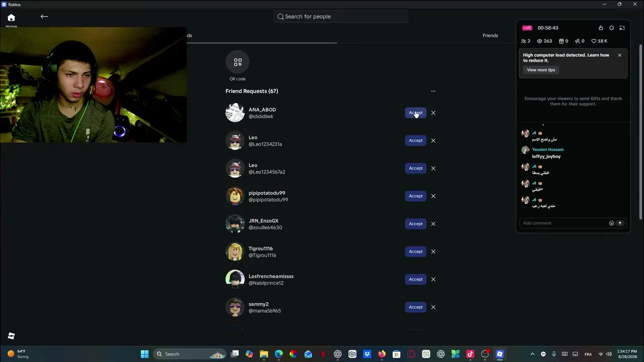Click the red LIVE badge
This screenshot has height=362, width=644.
click(527, 28)
